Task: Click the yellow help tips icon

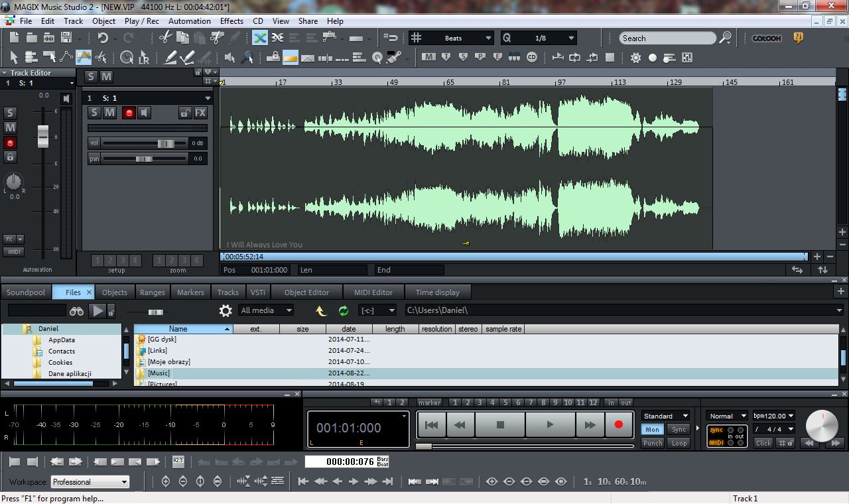Action: click(798, 38)
